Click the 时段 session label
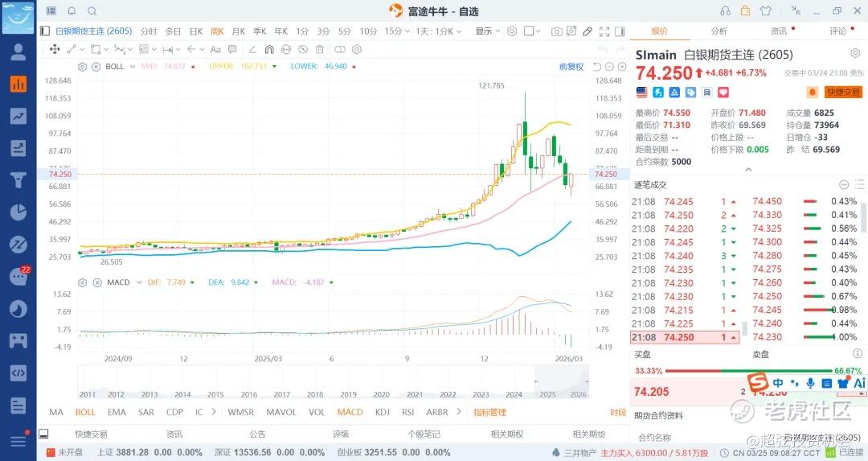This screenshot has height=461, width=868. point(618,412)
